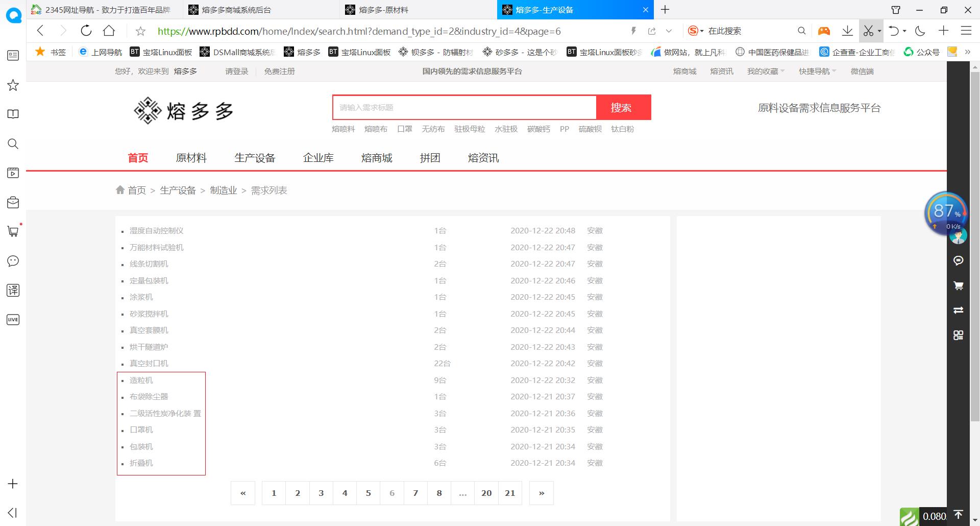Image resolution: width=980 pixels, height=526 pixels.
Task: Open the screenshot scissors tool
Action: click(868, 31)
